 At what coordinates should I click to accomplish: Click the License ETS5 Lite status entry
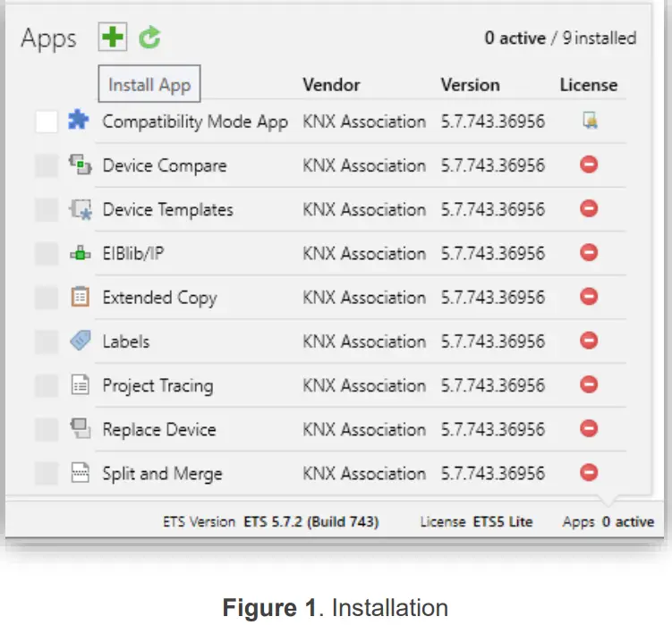[476, 522]
